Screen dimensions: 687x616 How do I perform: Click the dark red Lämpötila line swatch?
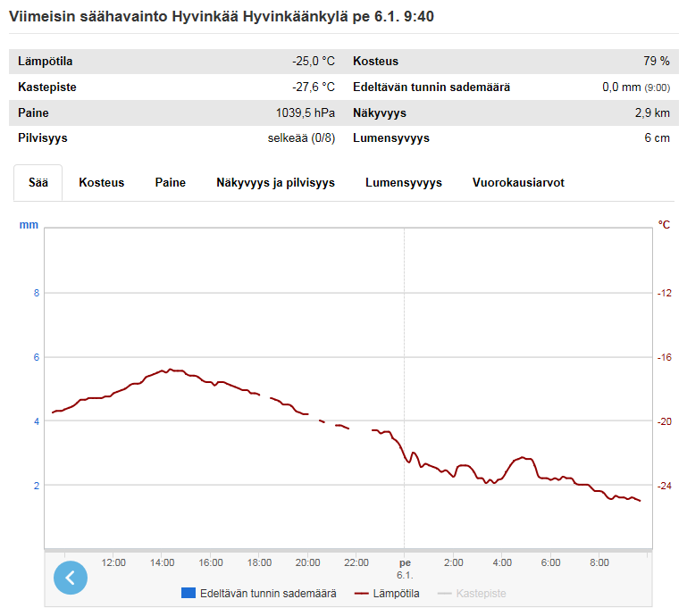point(362,594)
